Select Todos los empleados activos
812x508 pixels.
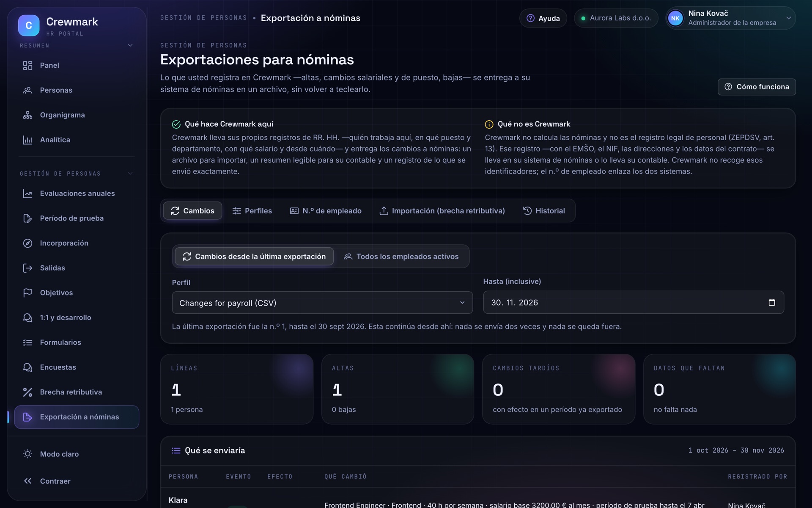click(x=401, y=257)
